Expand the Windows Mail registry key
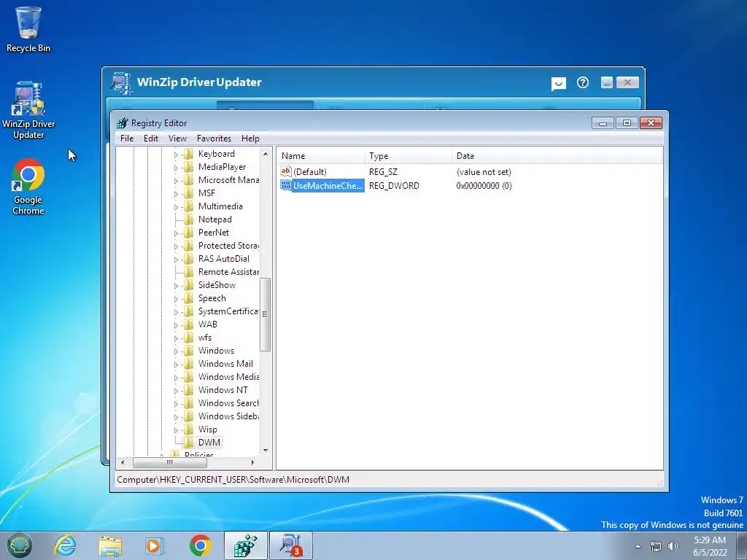 pyautogui.click(x=176, y=365)
